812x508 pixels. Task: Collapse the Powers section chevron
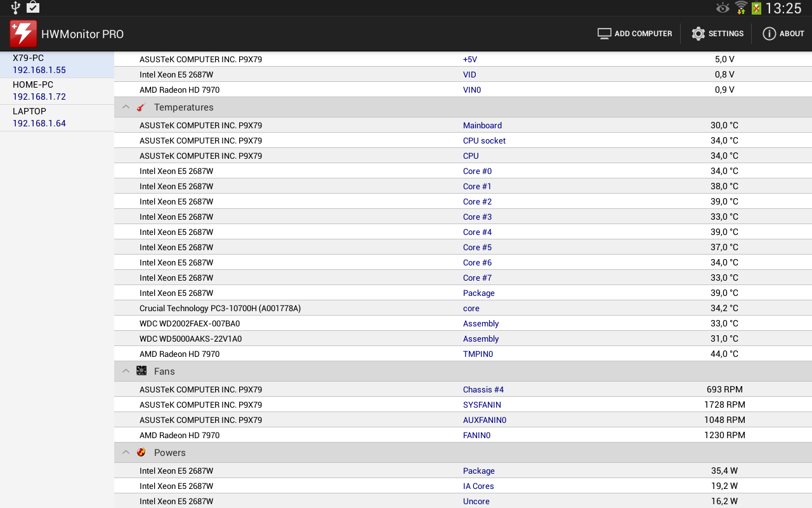coord(126,452)
